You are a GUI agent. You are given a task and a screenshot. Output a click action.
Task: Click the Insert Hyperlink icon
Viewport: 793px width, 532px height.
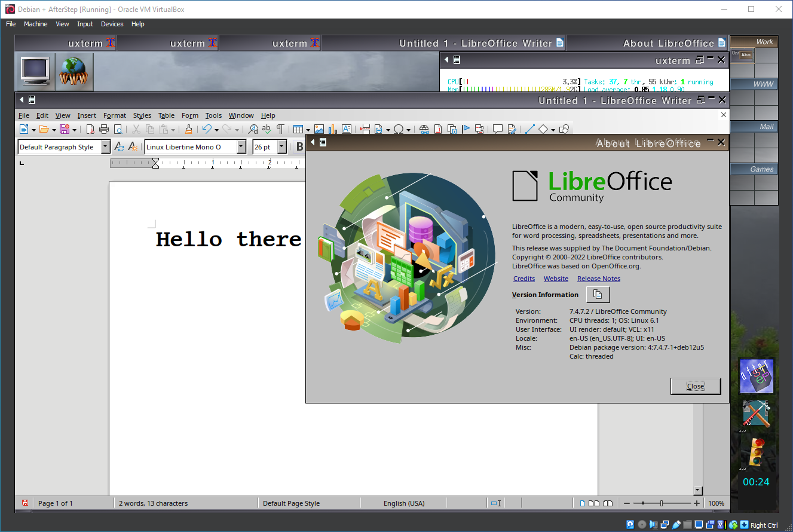tap(424, 129)
